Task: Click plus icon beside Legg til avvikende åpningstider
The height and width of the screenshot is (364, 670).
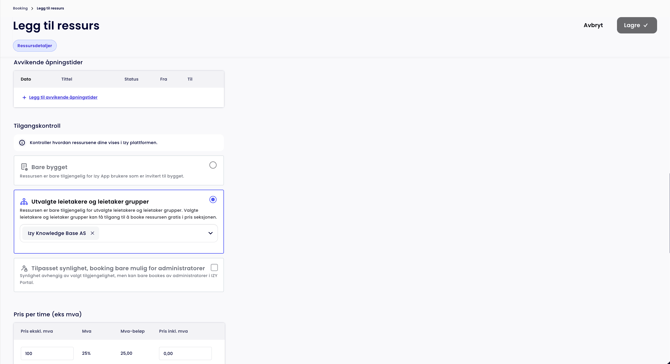Action: point(24,97)
